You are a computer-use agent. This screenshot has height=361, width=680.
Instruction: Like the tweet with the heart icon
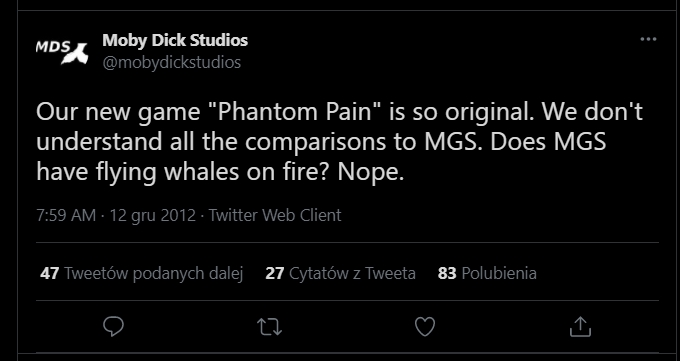click(x=425, y=327)
